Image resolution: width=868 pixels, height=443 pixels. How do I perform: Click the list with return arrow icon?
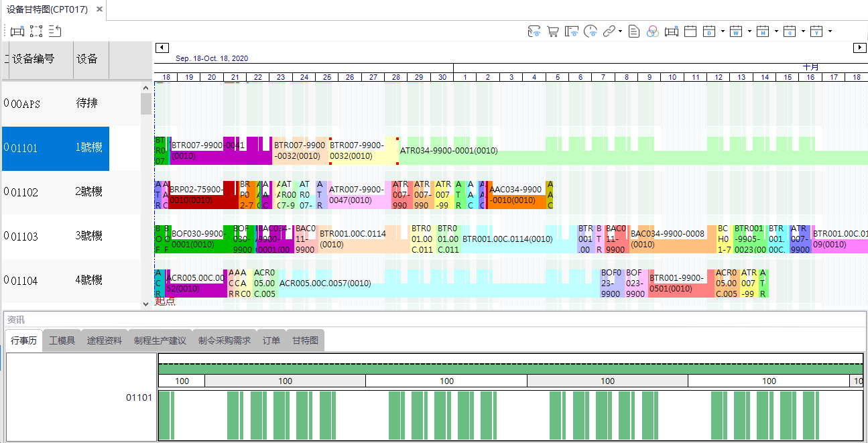[x=55, y=31]
